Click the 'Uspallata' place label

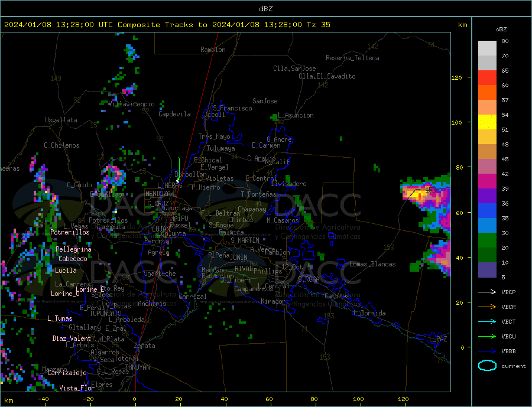(x=61, y=120)
